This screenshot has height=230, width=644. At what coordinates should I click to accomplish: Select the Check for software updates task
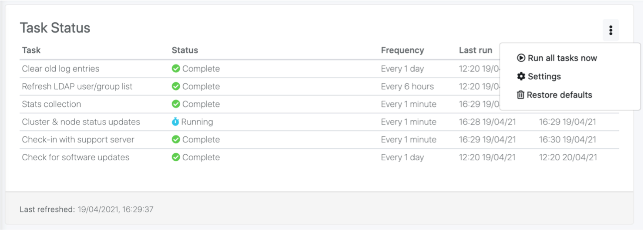tap(76, 157)
